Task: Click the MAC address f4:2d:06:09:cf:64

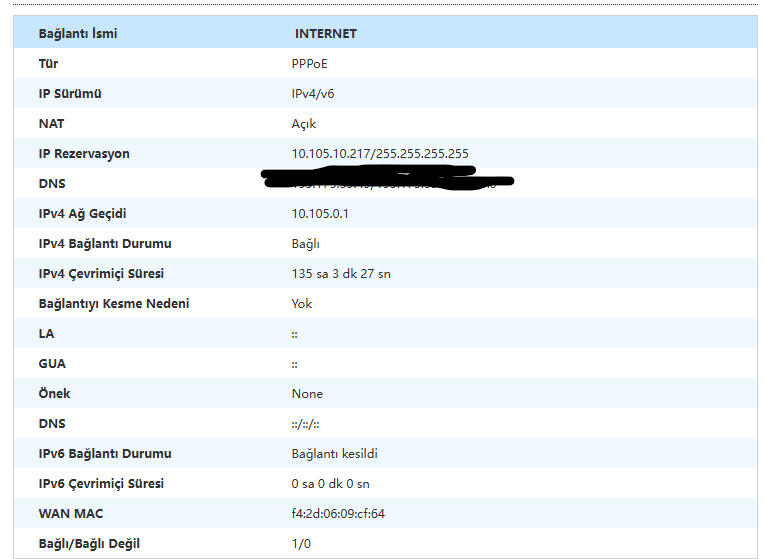Action: pos(338,514)
